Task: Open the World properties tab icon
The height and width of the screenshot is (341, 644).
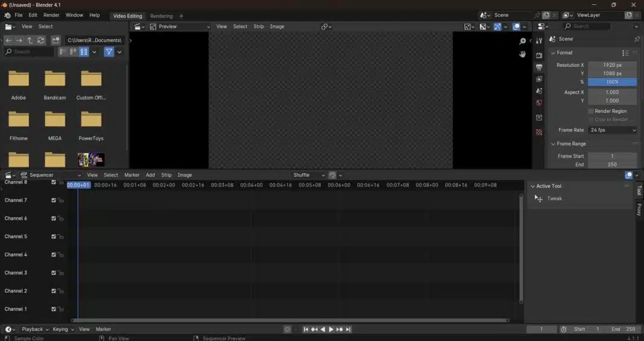Action: [x=539, y=103]
